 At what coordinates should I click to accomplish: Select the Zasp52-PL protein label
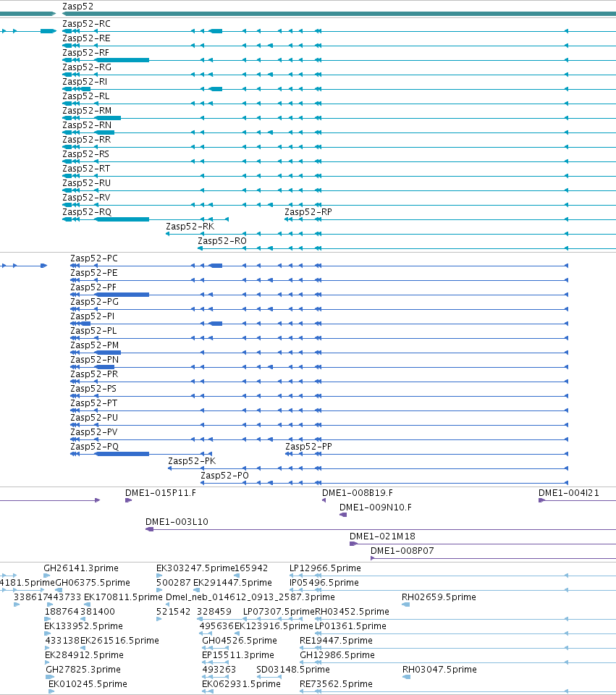pos(93,331)
